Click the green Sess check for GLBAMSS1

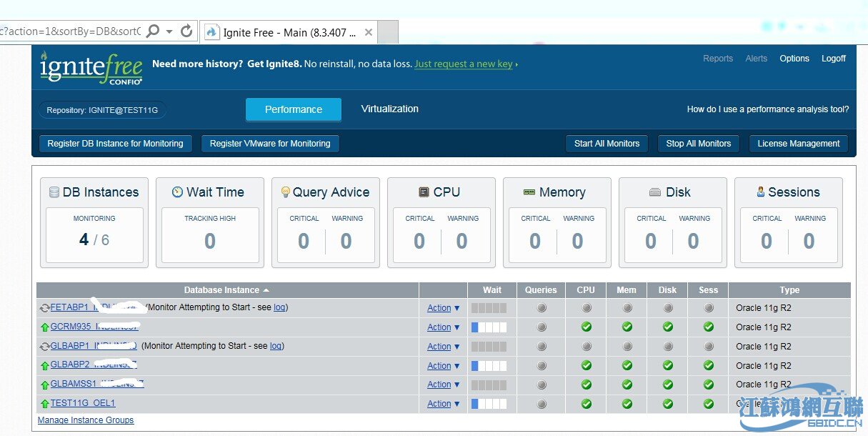pos(708,385)
